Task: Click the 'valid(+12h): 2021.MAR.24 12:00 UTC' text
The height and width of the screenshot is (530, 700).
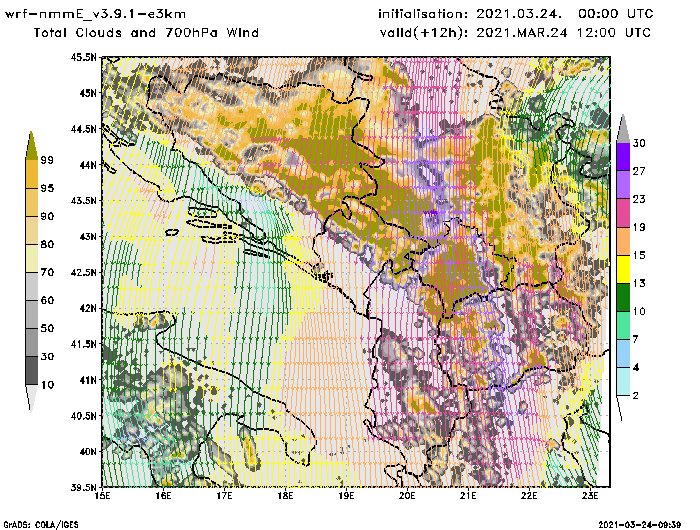Action: pos(515,33)
